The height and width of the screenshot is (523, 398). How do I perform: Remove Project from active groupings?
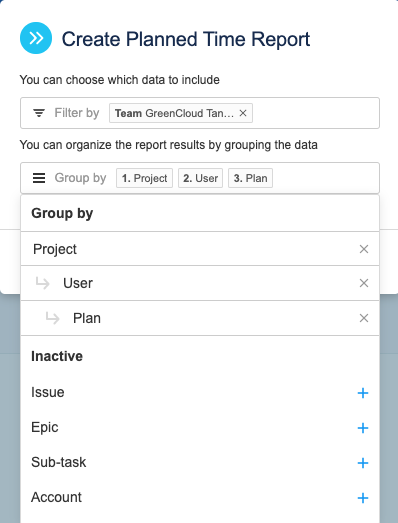tap(364, 249)
